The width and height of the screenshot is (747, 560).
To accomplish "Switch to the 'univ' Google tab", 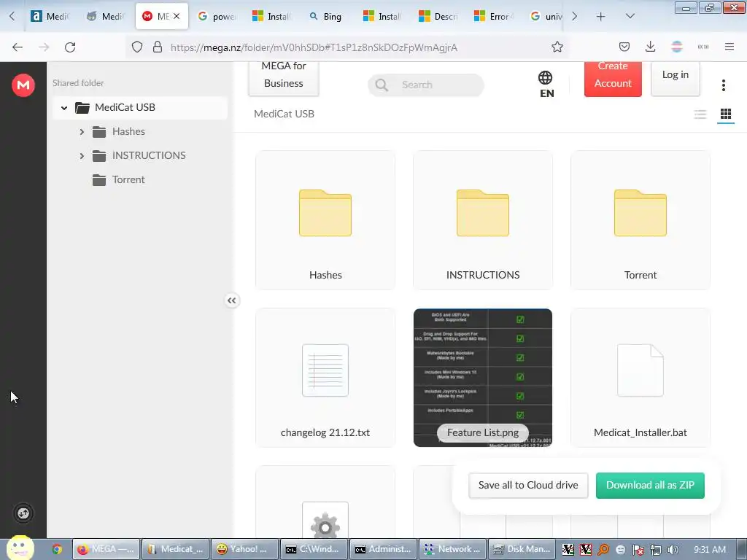I will (x=547, y=17).
